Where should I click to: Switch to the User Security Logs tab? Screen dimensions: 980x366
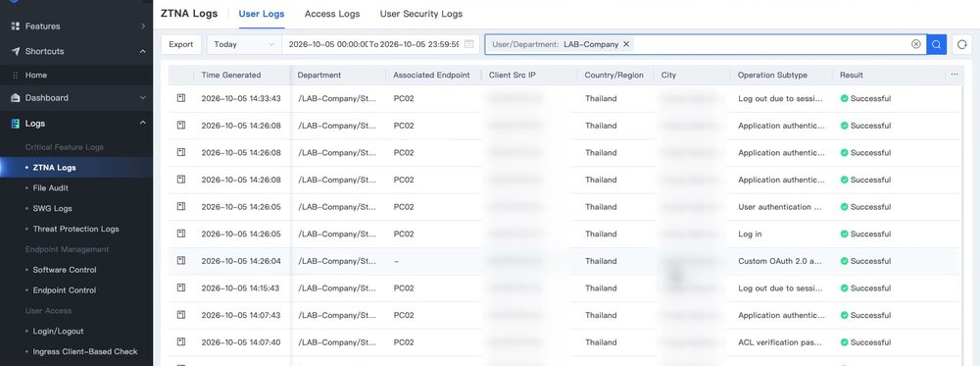pyautogui.click(x=421, y=14)
